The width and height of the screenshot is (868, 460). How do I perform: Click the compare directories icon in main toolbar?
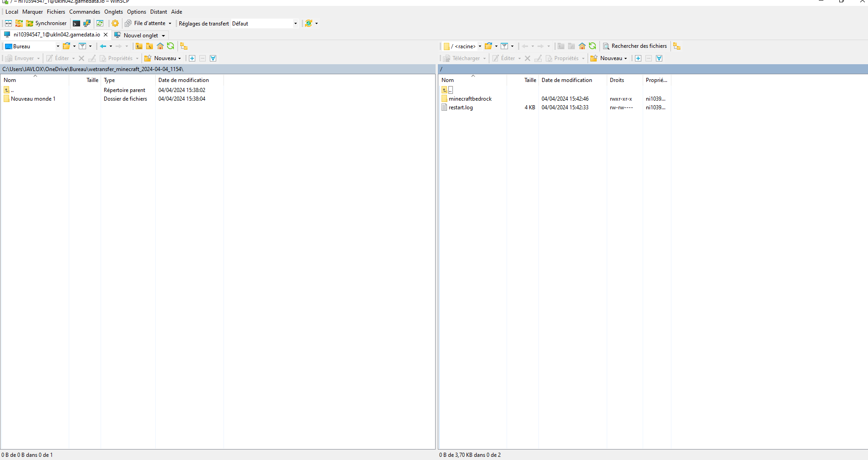(x=8, y=23)
